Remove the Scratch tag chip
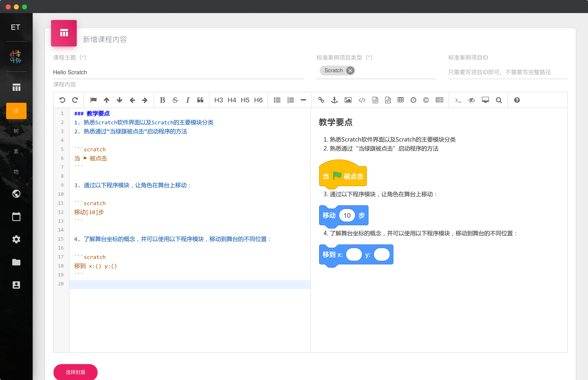The height and width of the screenshot is (380, 588). pos(350,71)
